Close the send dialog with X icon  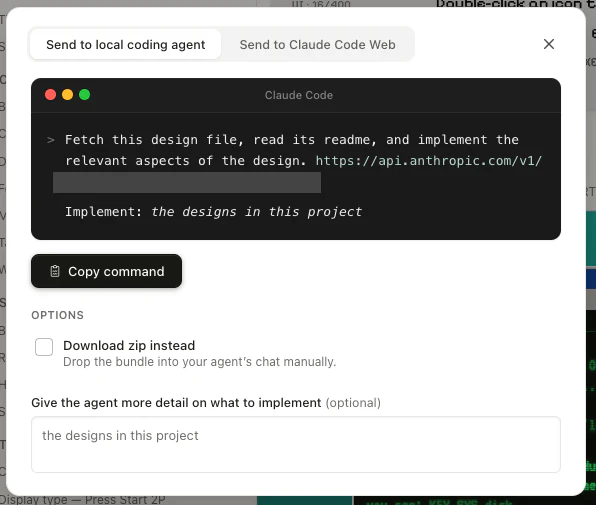tap(548, 44)
